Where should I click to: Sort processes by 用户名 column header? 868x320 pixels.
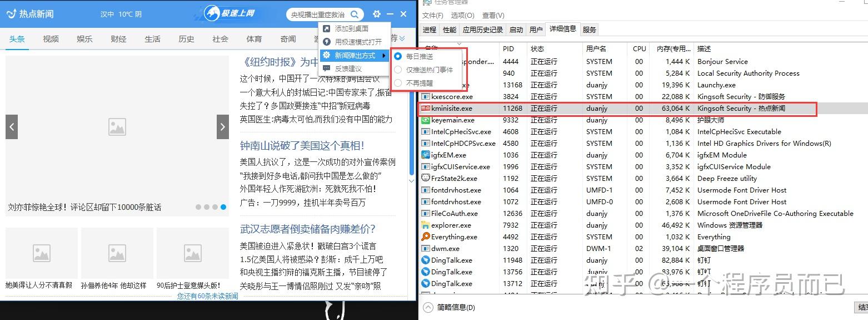(605, 48)
